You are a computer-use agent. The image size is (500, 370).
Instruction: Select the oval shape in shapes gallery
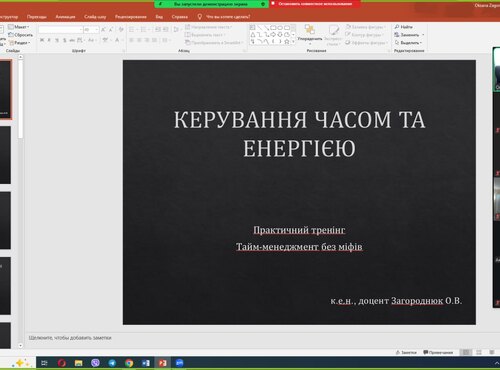[280, 28]
